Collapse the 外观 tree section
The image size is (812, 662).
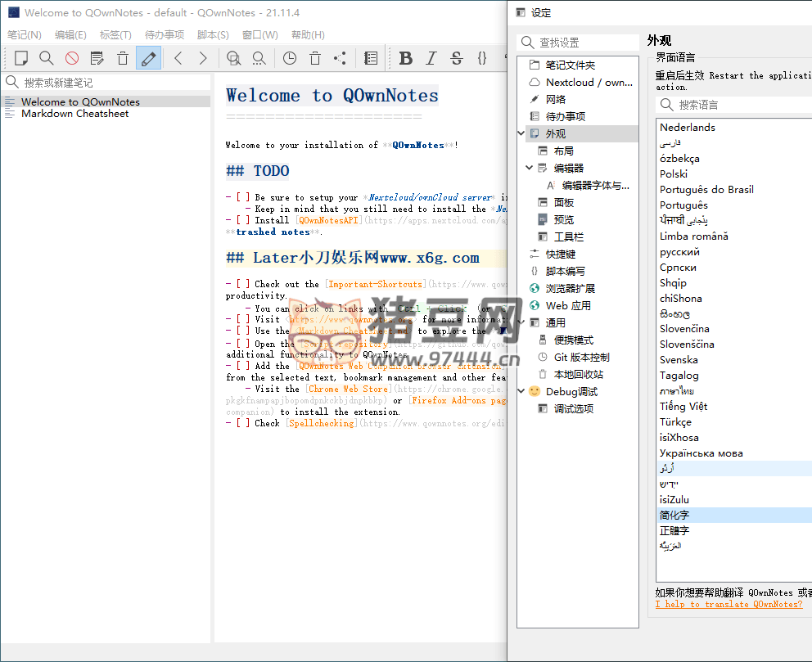coord(522,133)
